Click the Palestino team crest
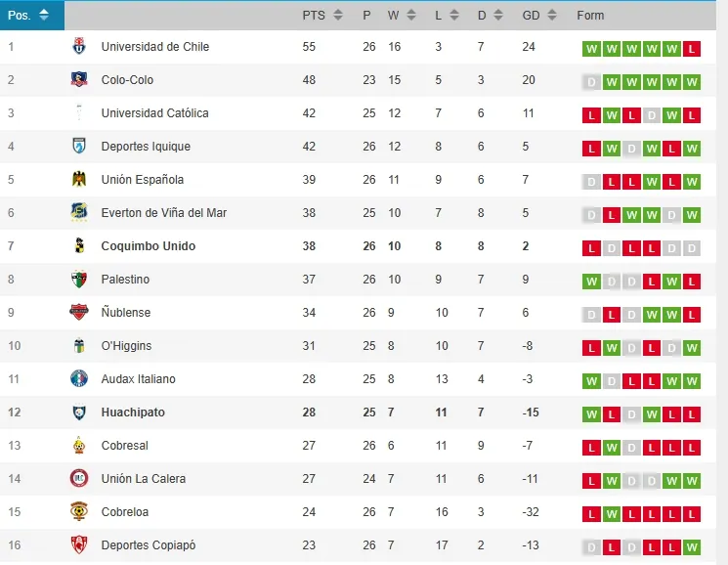Screen dimensions: 728x565 point(79,280)
